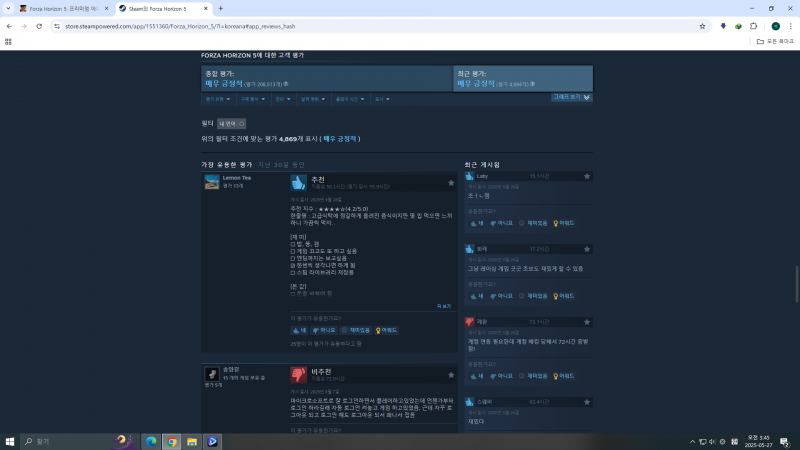This screenshot has height=450, width=800.
Task: Click the thumbs-up icon beside Laby
Action: coord(469,176)
